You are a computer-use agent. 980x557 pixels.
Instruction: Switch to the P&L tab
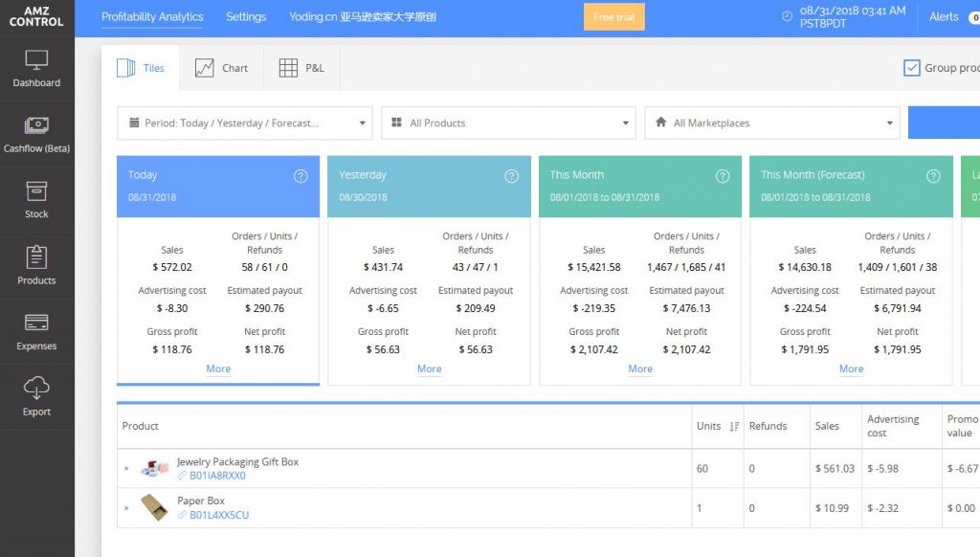click(x=301, y=69)
